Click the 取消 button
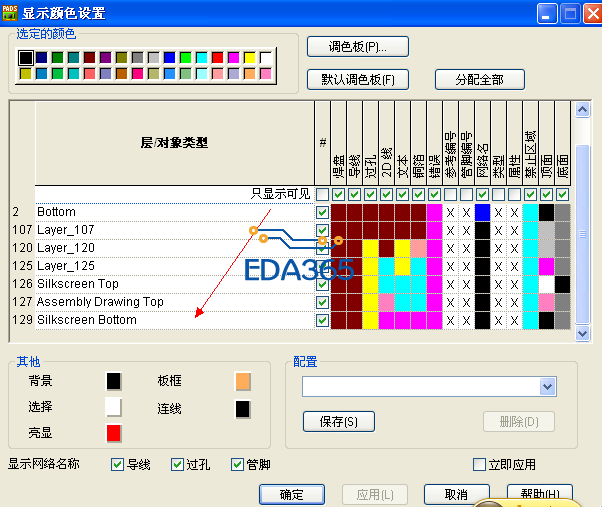Image resolution: width=602 pixels, height=507 pixels. (x=456, y=494)
